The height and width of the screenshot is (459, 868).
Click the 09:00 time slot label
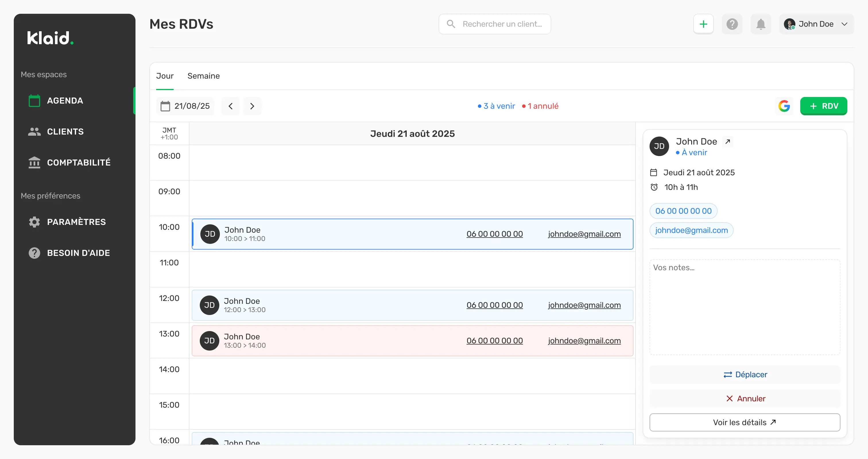[x=169, y=191]
